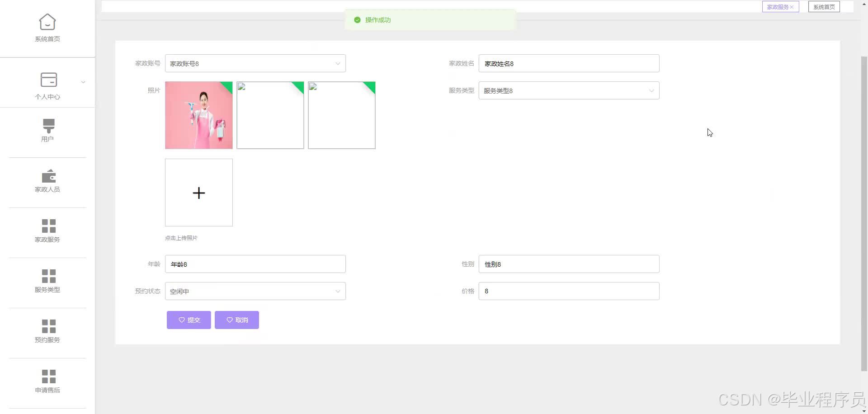Viewport: 868px width, 414px height.
Task: Select the uploaded cleaner photo thumbnail
Action: (199, 115)
